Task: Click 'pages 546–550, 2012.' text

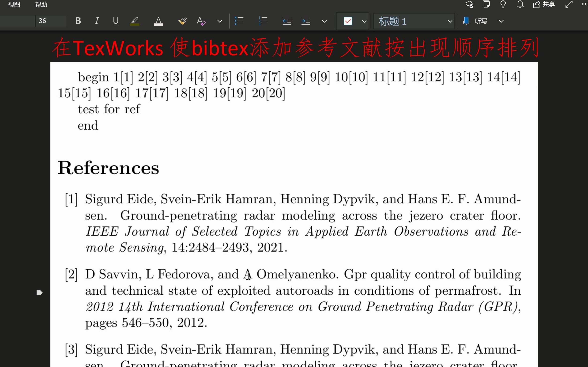Action: tap(146, 323)
